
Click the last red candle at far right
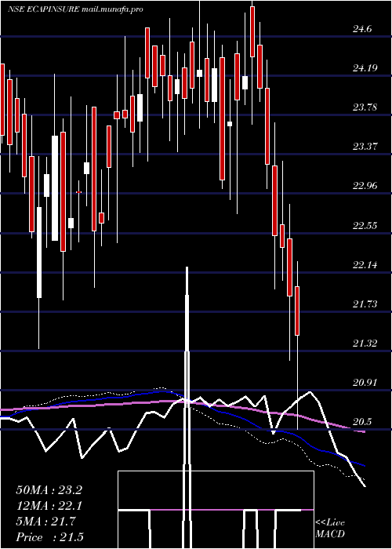click(x=297, y=311)
